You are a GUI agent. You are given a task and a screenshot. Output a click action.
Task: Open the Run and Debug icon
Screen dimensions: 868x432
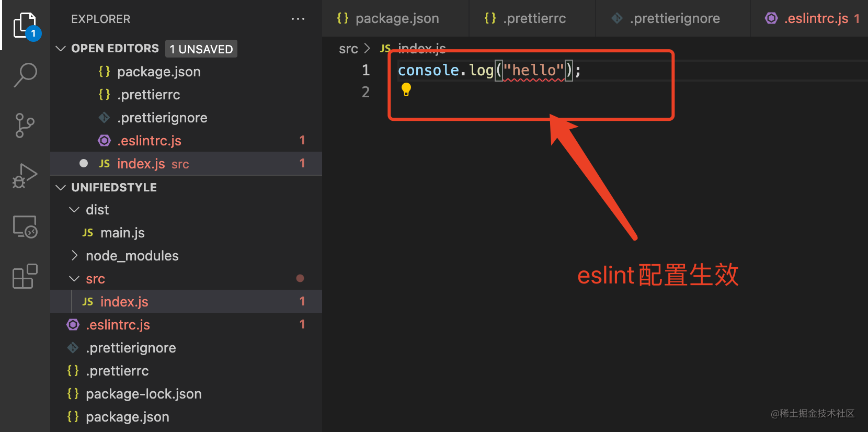[x=25, y=176]
